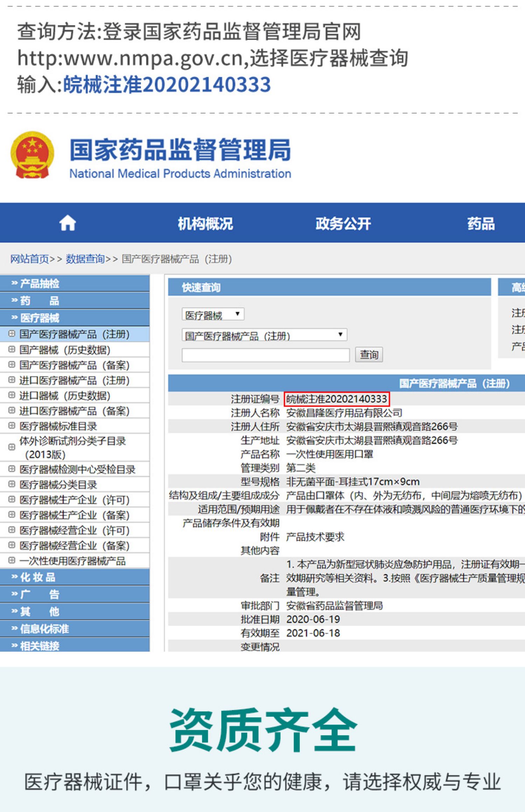Focus the quick search input field
525x812 pixels.
click(266, 355)
